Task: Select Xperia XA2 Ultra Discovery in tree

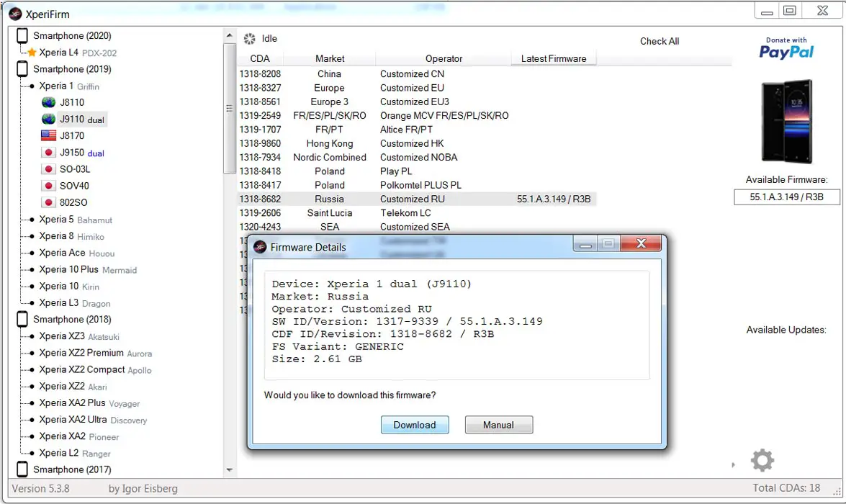Action: click(x=93, y=420)
